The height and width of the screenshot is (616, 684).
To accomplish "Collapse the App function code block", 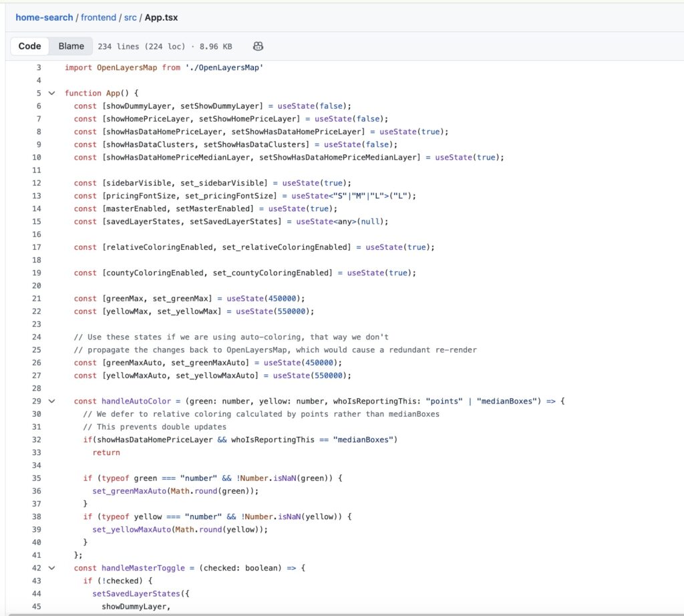I will 52,93.
